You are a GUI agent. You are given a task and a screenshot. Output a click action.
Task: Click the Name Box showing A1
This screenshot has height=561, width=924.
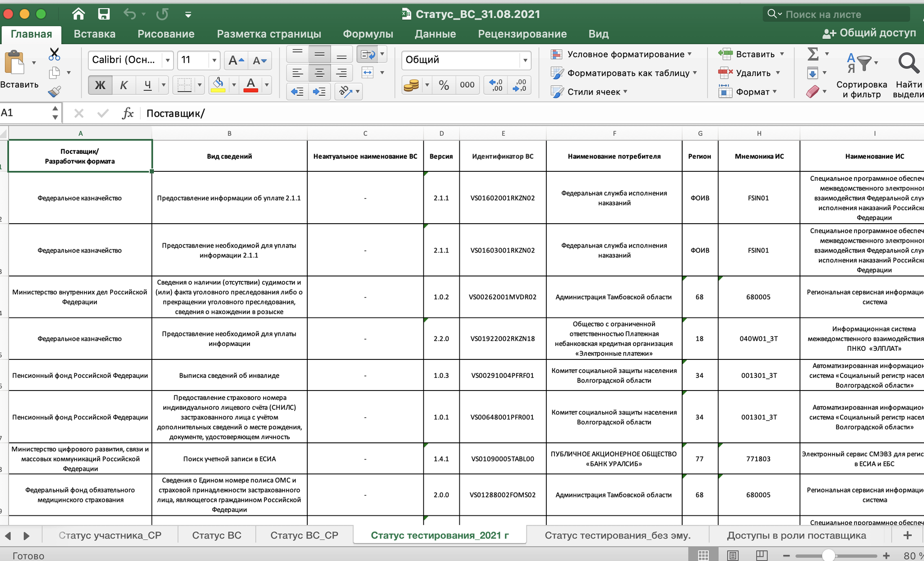click(x=26, y=113)
